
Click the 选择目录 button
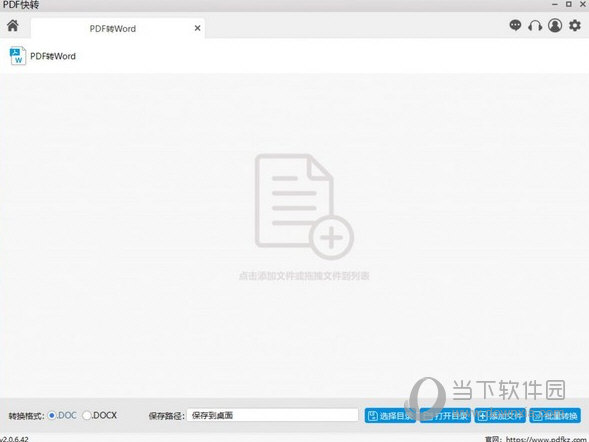click(x=390, y=416)
